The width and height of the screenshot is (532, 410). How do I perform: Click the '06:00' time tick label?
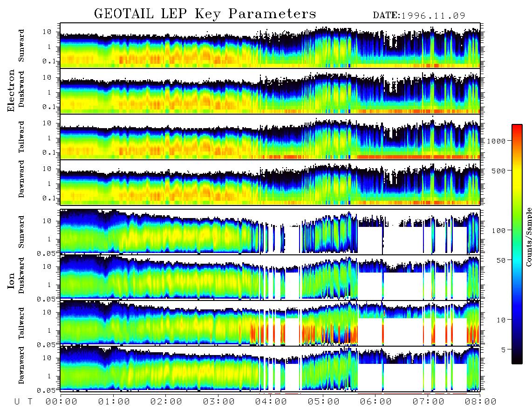click(376, 402)
